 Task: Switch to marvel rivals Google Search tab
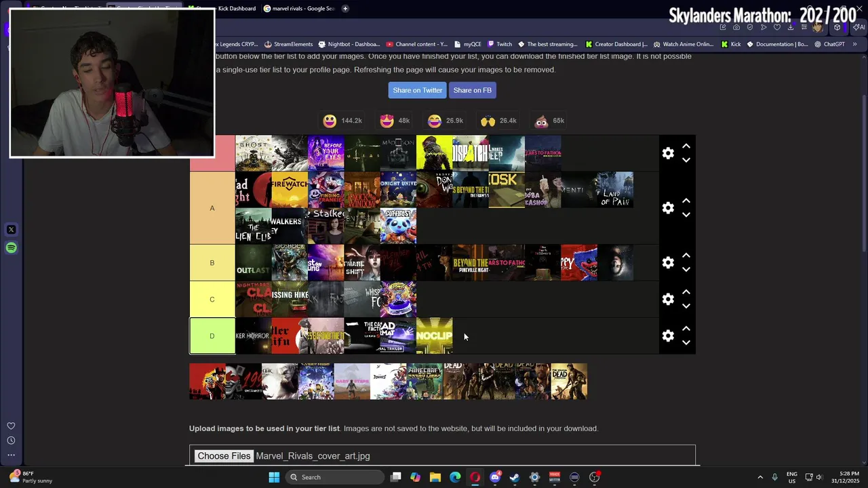point(299,9)
